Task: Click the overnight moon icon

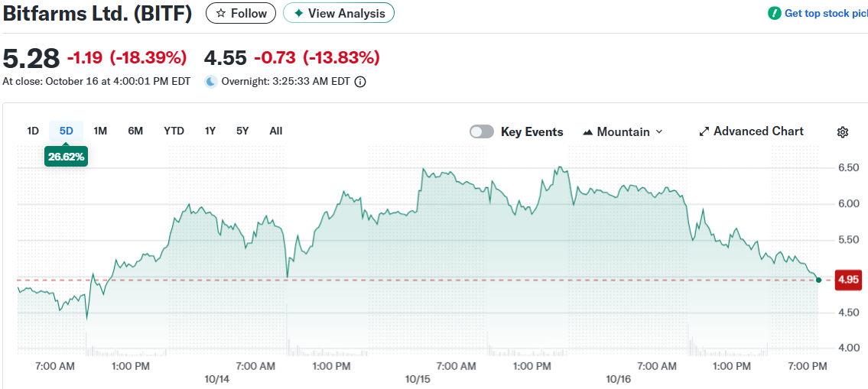Action: (211, 82)
